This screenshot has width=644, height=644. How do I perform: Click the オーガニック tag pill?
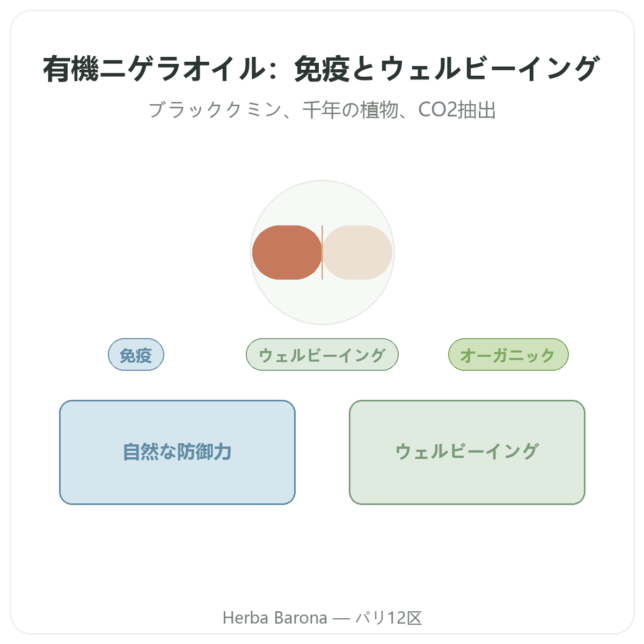[508, 355]
